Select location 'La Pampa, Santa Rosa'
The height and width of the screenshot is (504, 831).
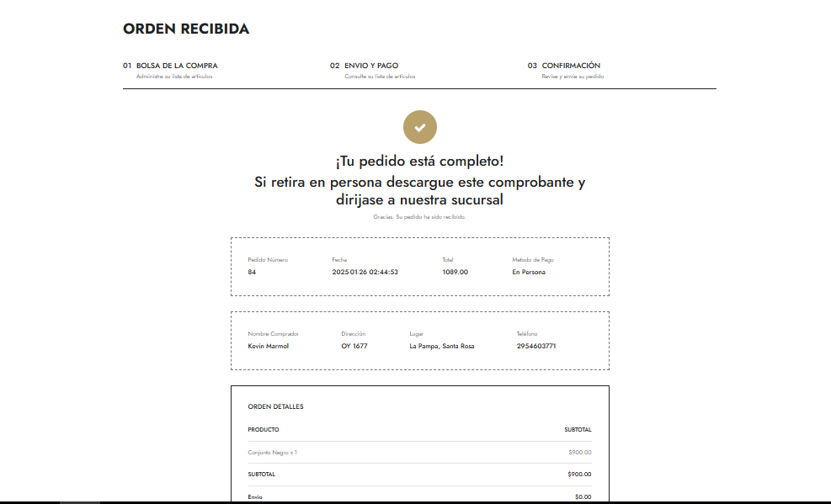440,346
